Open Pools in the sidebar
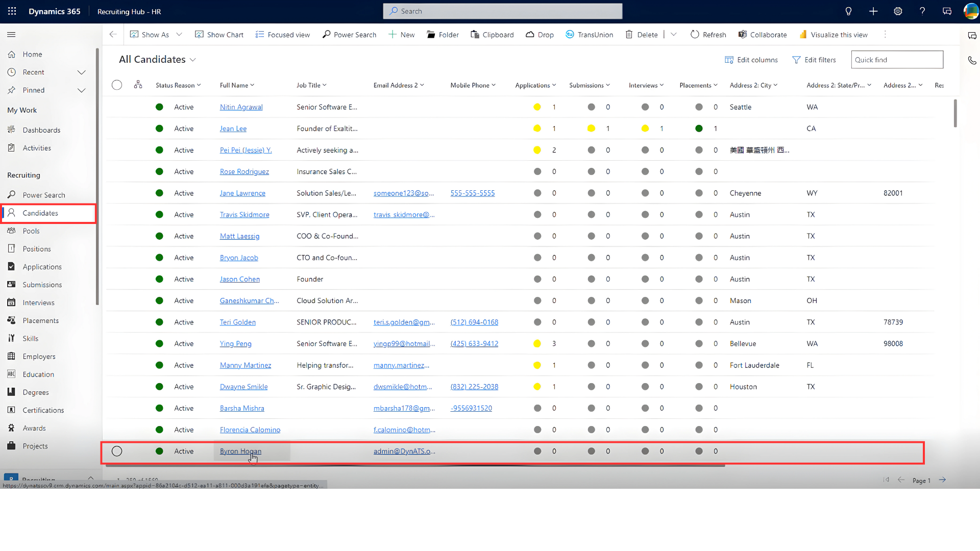 [31, 231]
